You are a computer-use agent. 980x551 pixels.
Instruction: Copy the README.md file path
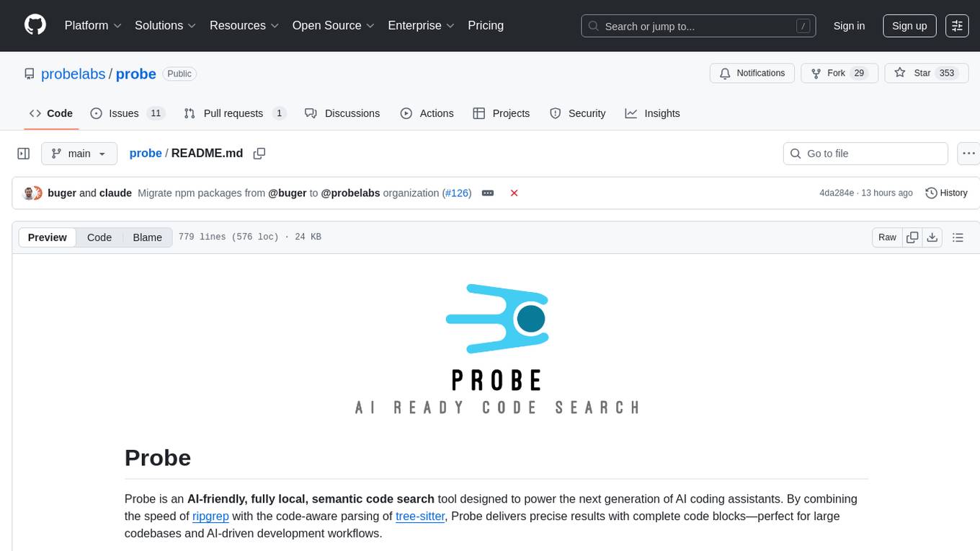(259, 154)
